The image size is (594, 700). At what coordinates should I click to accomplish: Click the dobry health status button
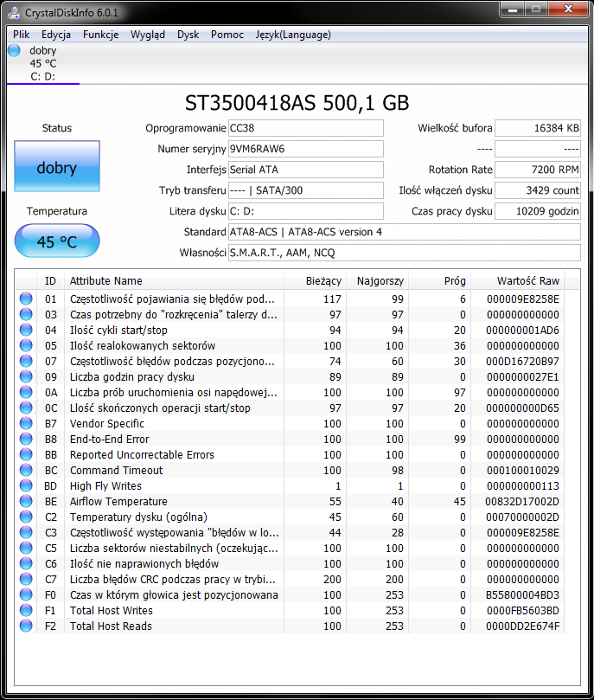57,166
